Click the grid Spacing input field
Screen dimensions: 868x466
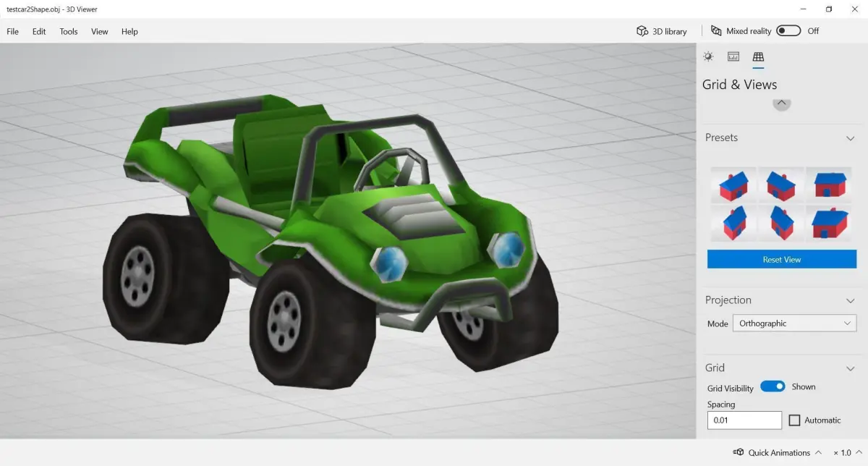(x=744, y=420)
